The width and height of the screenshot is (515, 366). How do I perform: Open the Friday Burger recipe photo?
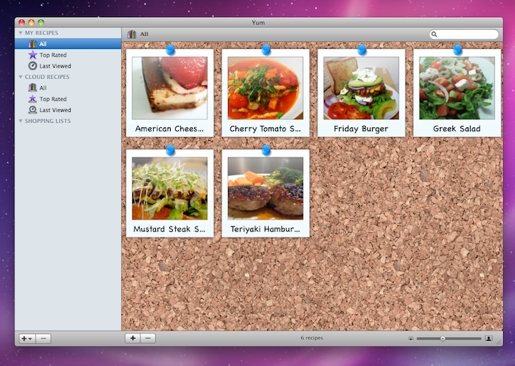point(361,88)
